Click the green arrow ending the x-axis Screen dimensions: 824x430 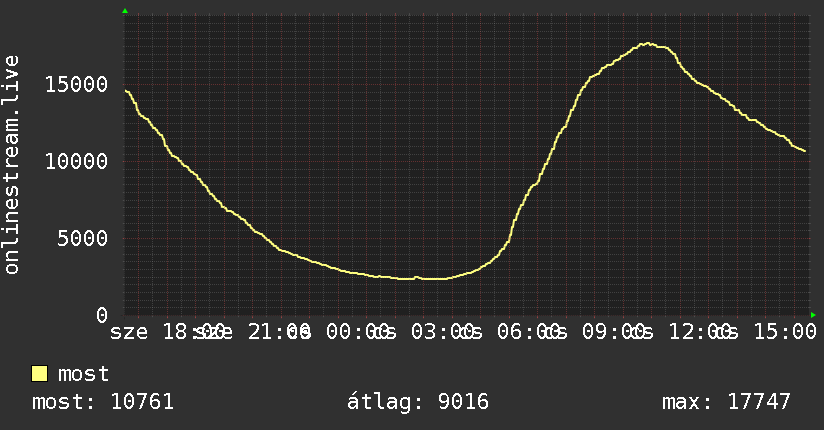coord(813,315)
